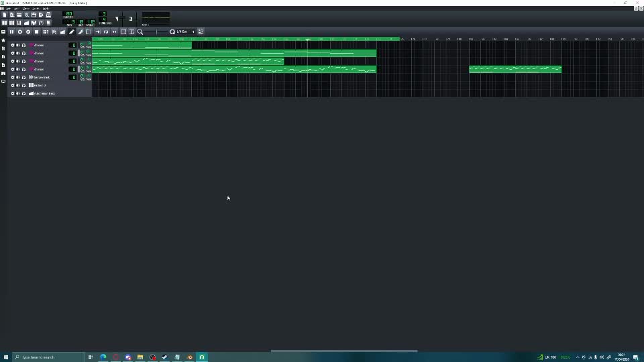Image resolution: width=644 pixels, height=362 pixels.
Task: Pause song playback
Action: click(x=11, y=32)
